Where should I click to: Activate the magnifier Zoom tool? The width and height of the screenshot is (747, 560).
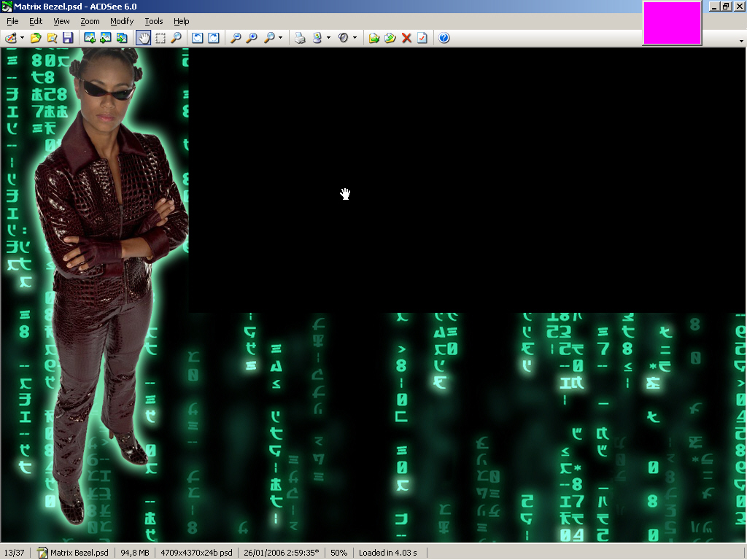(x=176, y=38)
